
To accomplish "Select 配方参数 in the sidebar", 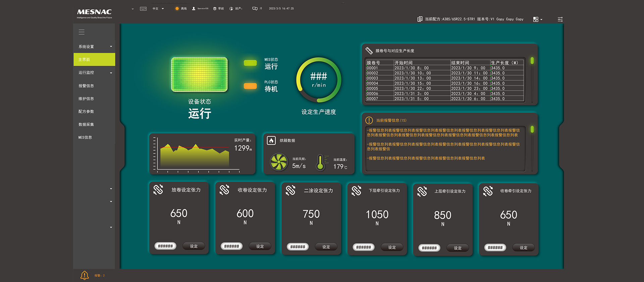I will 86,111.
